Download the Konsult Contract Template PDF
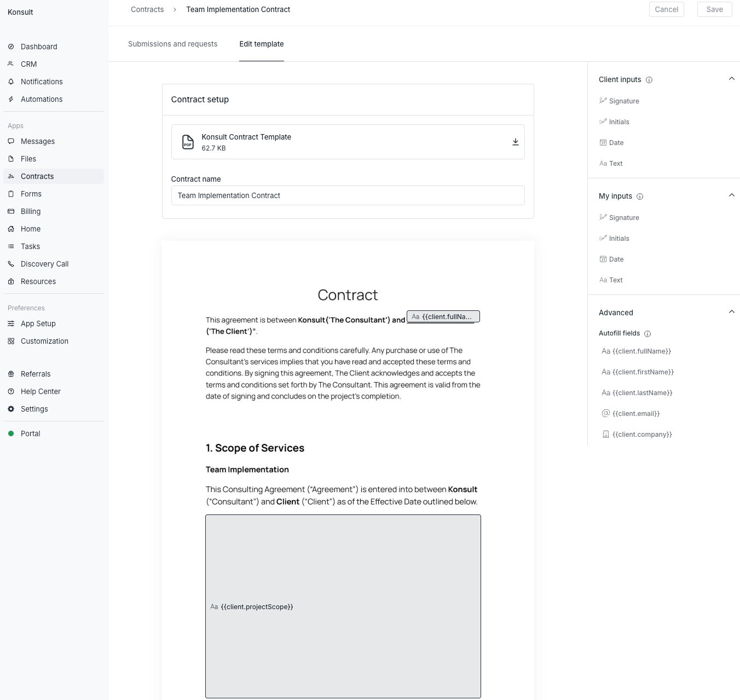The height and width of the screenshot is (700, 740). coord(515,141)
